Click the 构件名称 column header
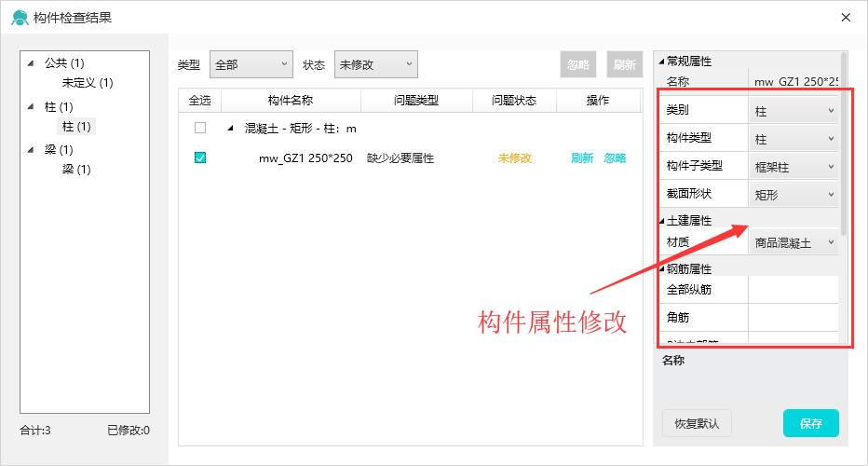This screenshot has width=868, height=466. 291,101
